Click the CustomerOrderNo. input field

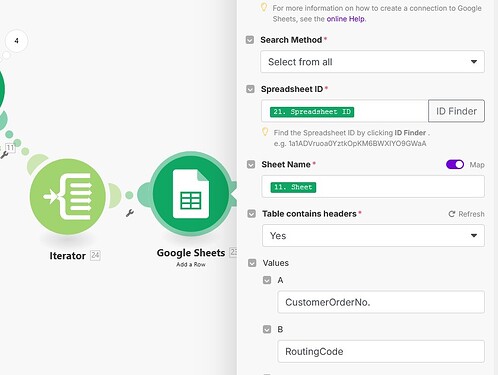(381, 302)
